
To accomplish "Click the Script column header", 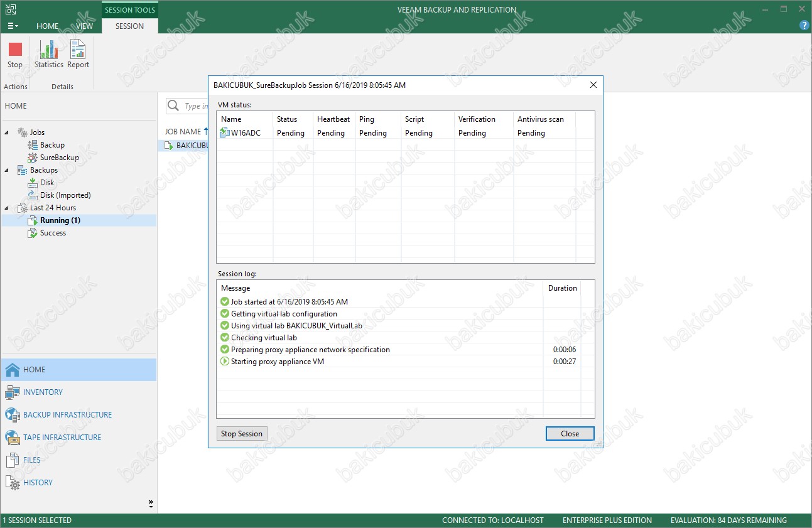I will [428, 119].
